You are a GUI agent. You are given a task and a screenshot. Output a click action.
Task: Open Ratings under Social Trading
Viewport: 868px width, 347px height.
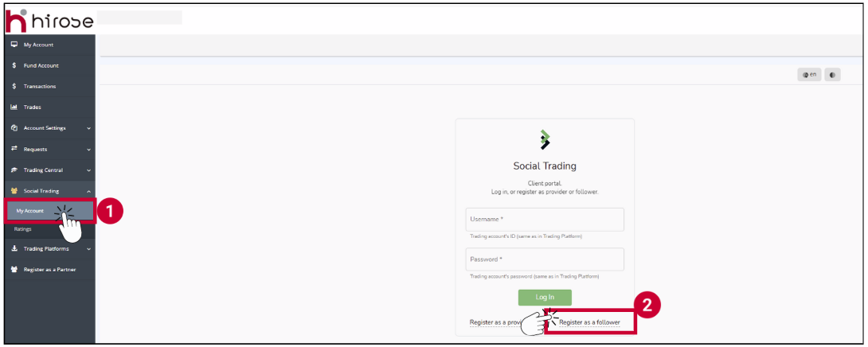23,228
